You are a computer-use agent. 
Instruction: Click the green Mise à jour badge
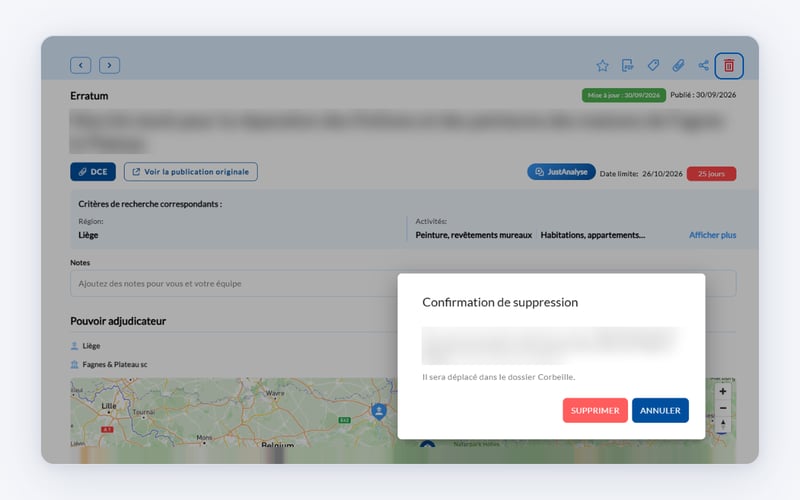[x=623, y=95]
